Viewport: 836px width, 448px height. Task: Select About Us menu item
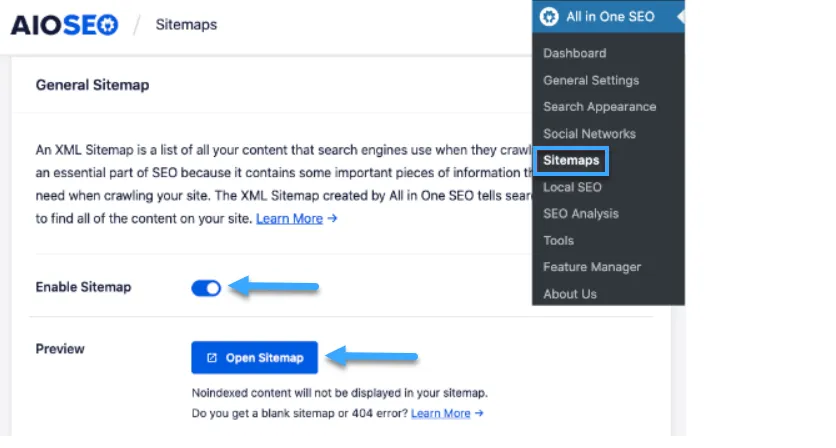point(569,294)
